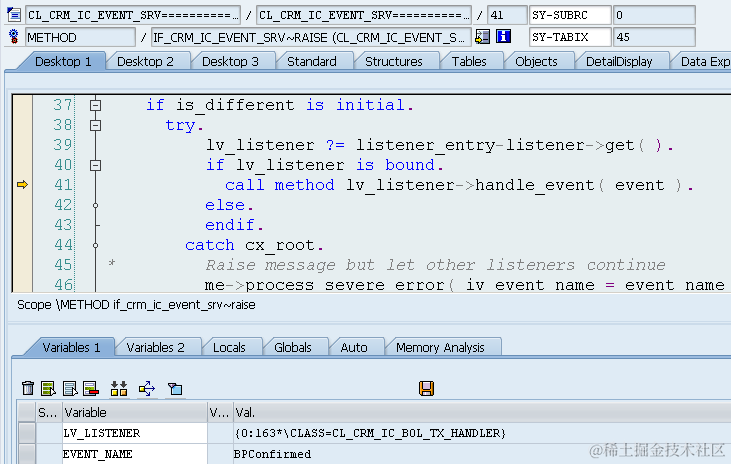The height and width of the screenshot is (464, 731).
Task: Click 'is_different' in code line 37
Action: (x=235, y=105)
